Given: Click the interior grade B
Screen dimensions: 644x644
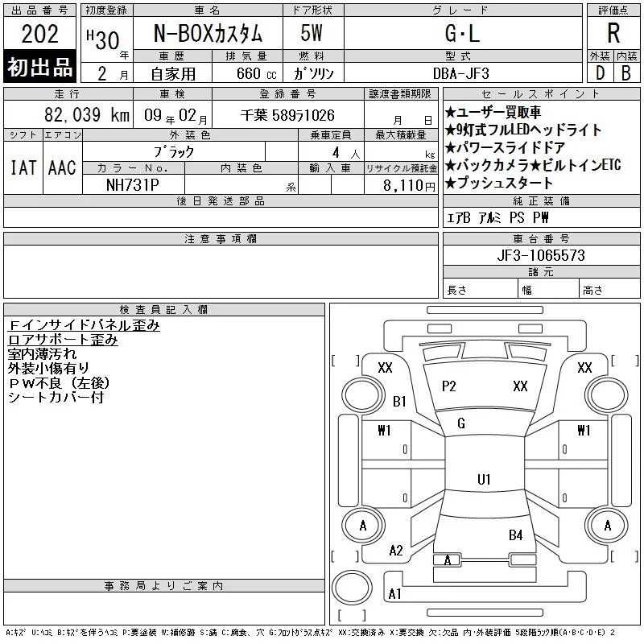Looking at the screenshot, I should point(626,73).
